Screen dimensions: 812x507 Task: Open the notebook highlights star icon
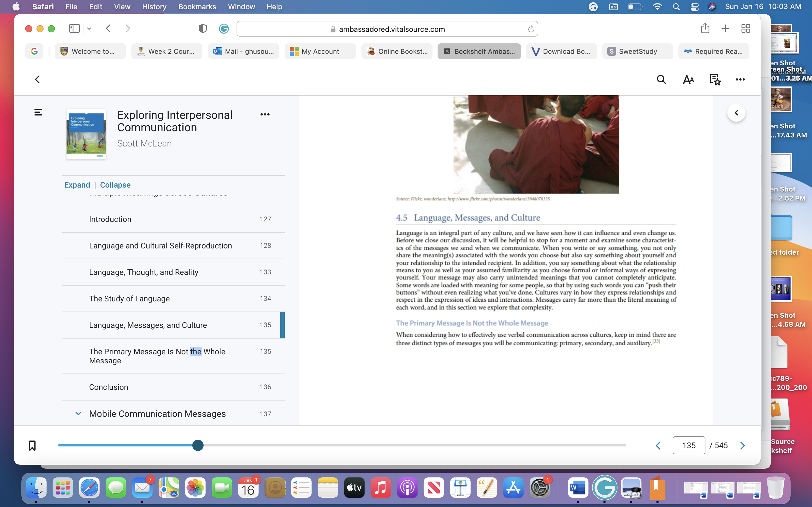pyautogui.click(x=715, y=79)
